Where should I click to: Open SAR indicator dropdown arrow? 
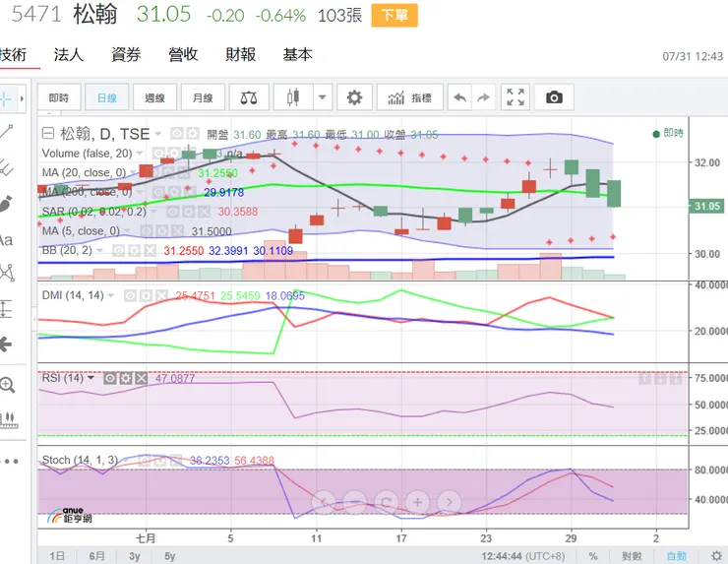(x=153, y=212)
